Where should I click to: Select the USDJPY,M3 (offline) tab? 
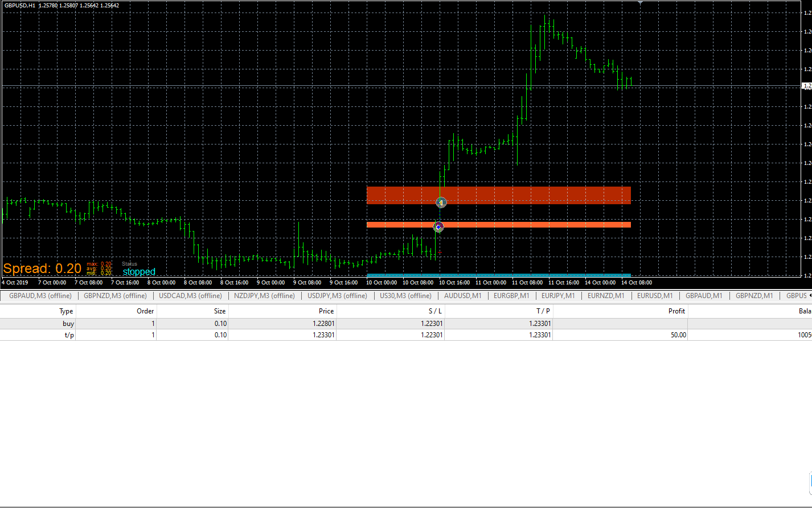[337, 296]
